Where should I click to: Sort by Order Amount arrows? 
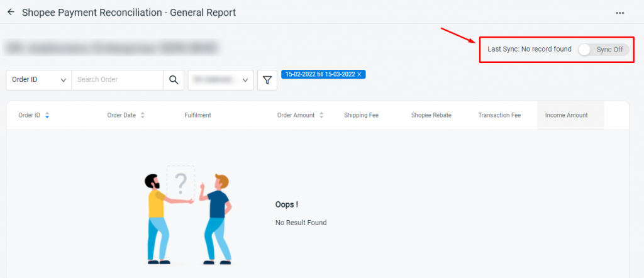321,115
